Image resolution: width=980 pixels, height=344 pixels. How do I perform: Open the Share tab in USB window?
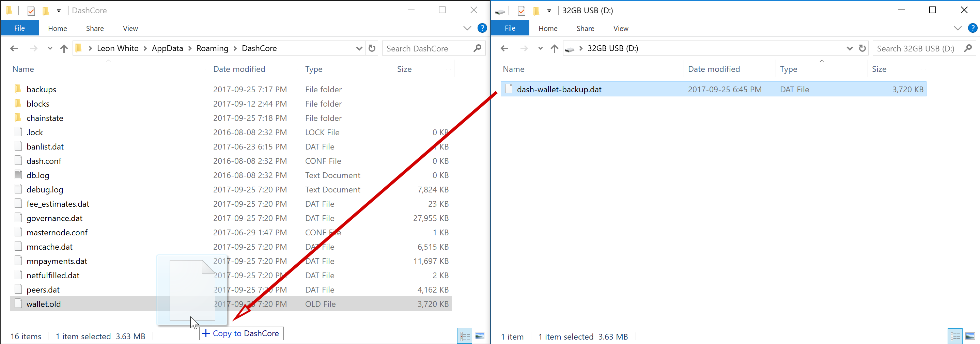coord(585,29)
